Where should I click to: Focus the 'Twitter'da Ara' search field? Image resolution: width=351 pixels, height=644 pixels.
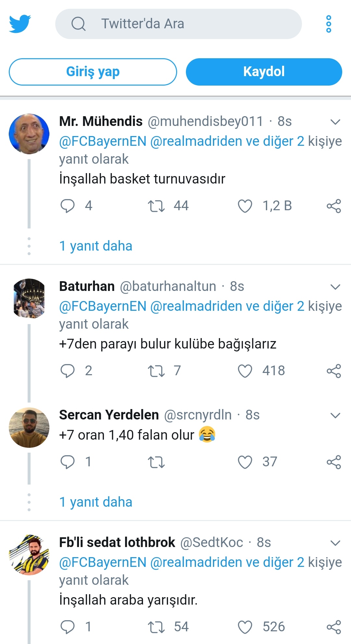pos(178,24)
